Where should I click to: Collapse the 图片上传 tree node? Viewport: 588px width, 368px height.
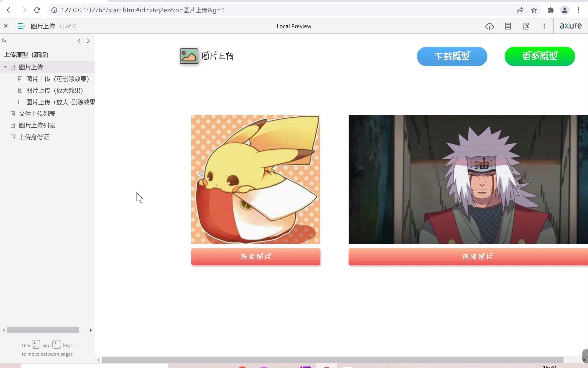pos(5,67)
